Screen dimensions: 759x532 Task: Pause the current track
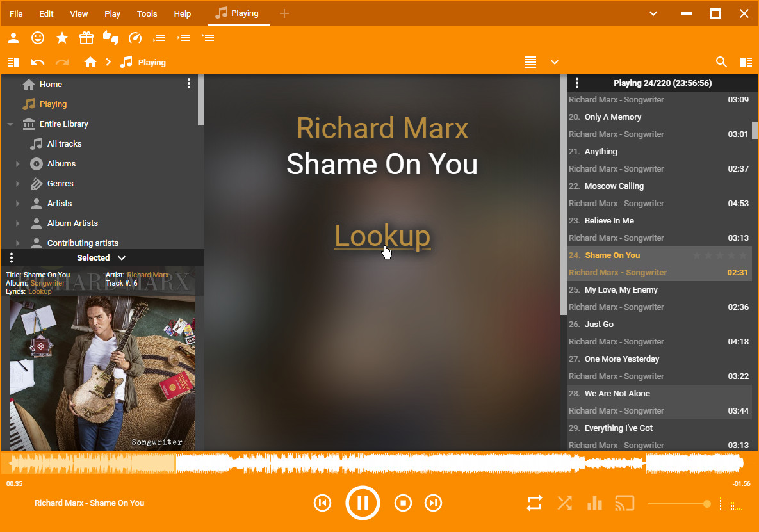[363, 503]
